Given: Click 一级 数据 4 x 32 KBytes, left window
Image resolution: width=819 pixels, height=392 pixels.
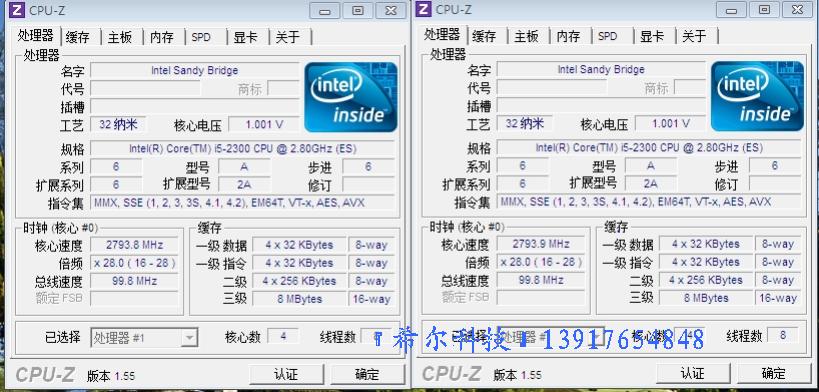Looking at the screenshot, I should (299, 245).
